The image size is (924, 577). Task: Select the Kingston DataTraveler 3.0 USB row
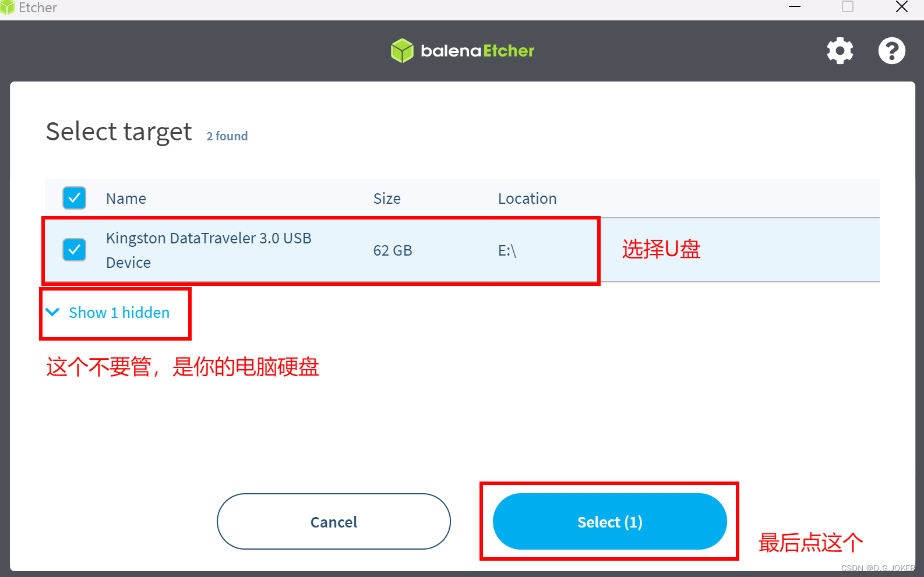pyautogui.click(x=462, y=250)
